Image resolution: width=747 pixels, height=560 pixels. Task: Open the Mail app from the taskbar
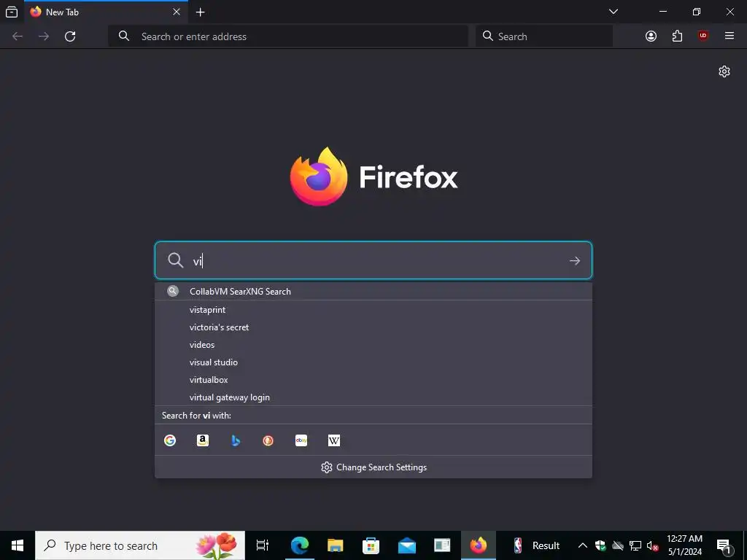(407, 545)
